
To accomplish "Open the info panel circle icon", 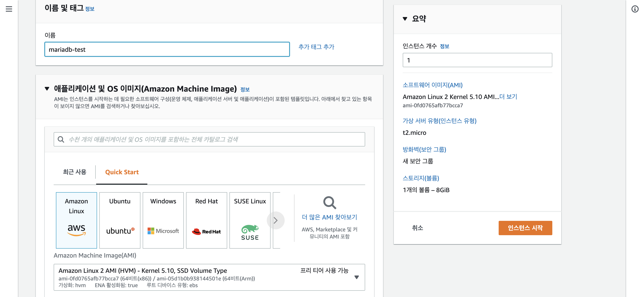I will (x=635, y=9).
